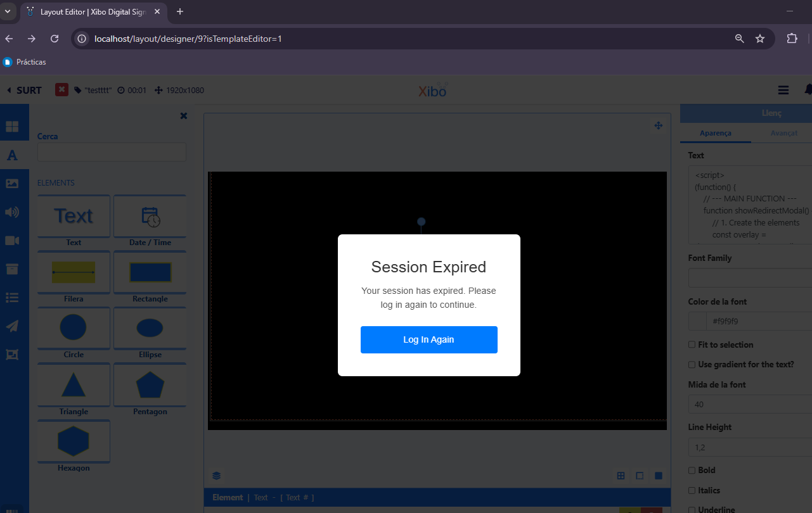This screenshot has width=812, height=513.
Task: Click the move arrows icon above canvas
Action: 659,125
